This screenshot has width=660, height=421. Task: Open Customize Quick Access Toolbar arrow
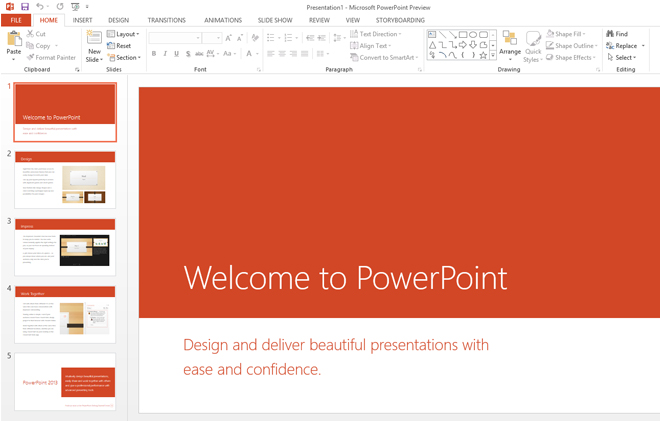87,7
